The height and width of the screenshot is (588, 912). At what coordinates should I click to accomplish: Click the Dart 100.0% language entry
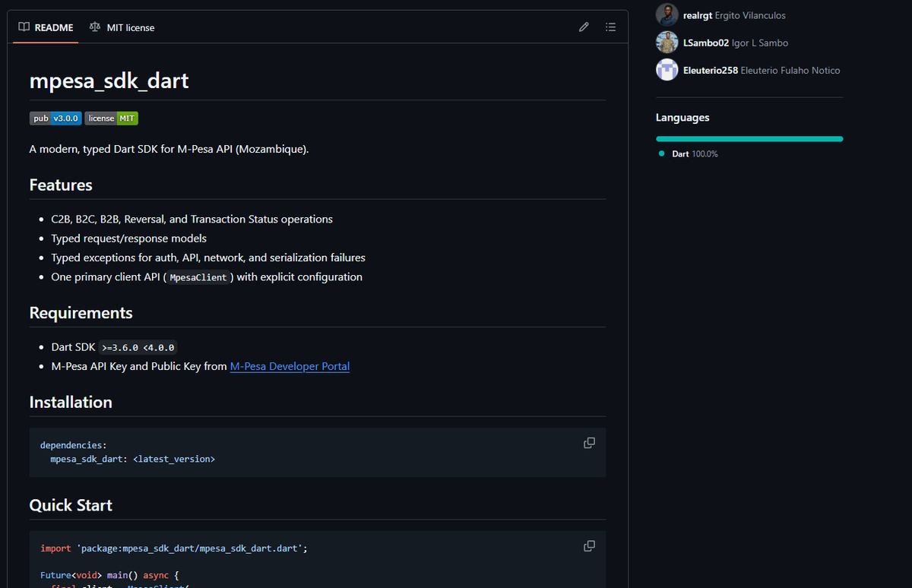[x=694, y=153]
